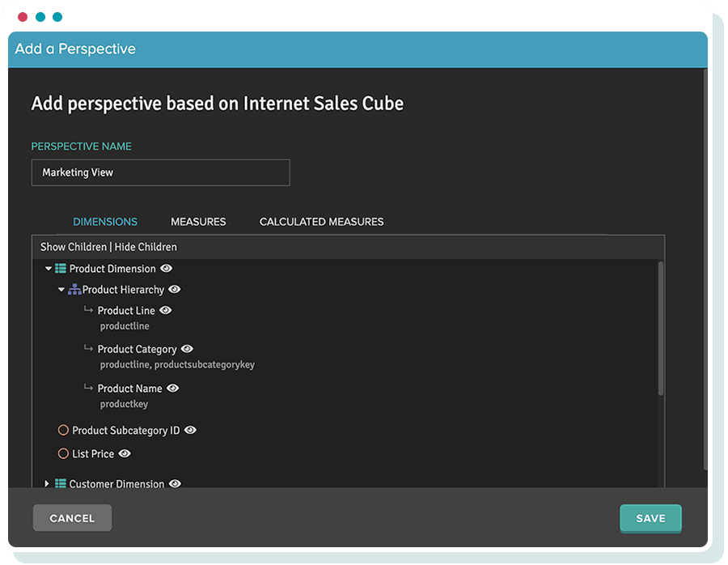Click the Customer Dimension table icon
The width and height of the screenshot is (728, 565).
(x=61, y=484)
